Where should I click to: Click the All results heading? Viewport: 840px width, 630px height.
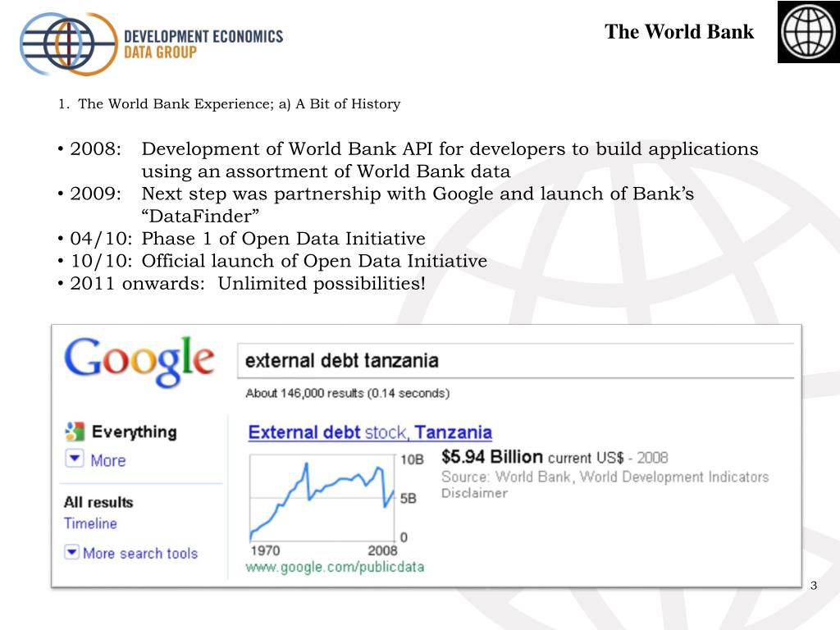[98, 503]
